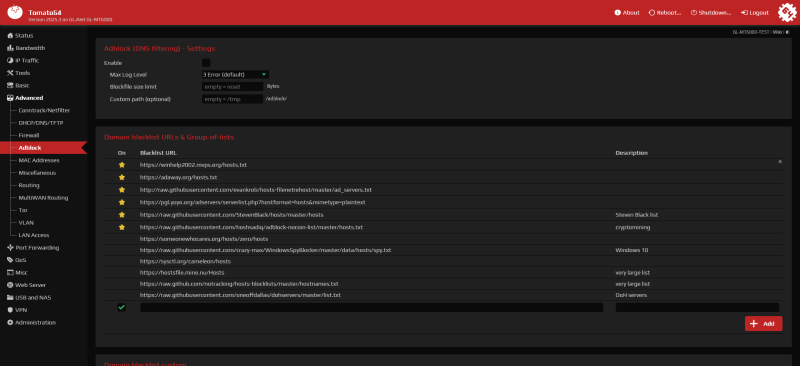Open MultiWAN Routing page
This screenshot has height=366, width=800.
43,198
